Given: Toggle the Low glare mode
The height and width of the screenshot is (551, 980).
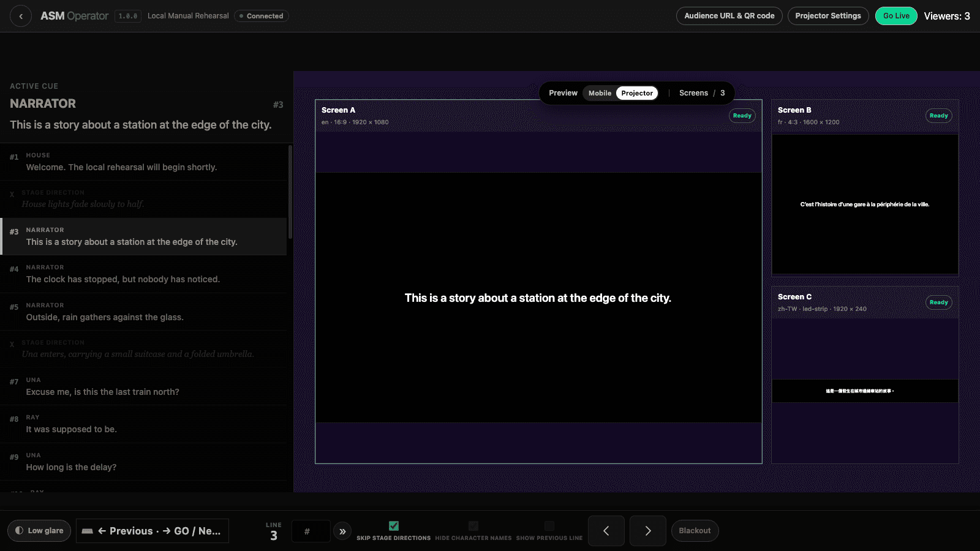Looking at the screenshot, I should click(39, 531).
